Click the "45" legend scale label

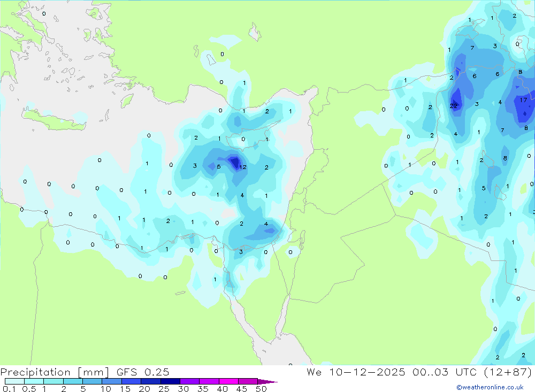pos(242,389)
